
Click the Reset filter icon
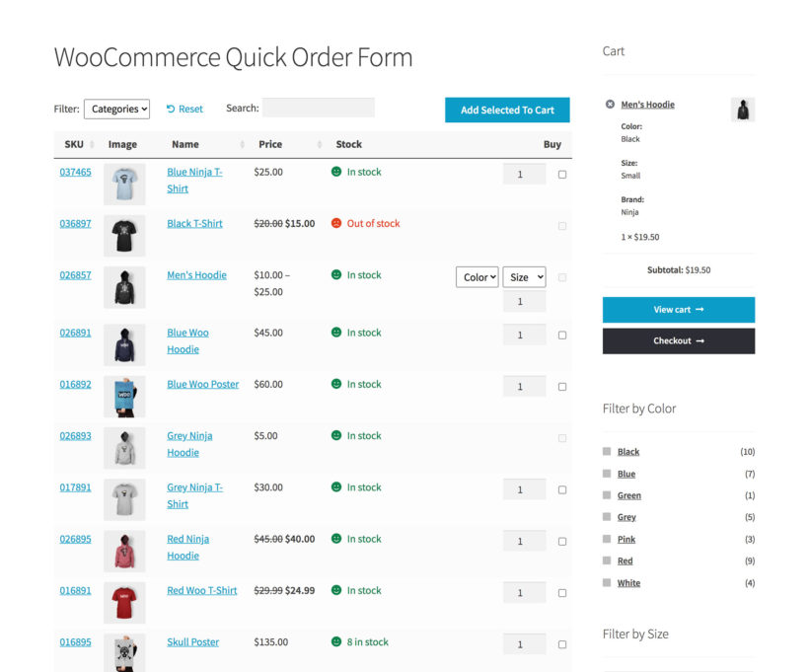169,109
